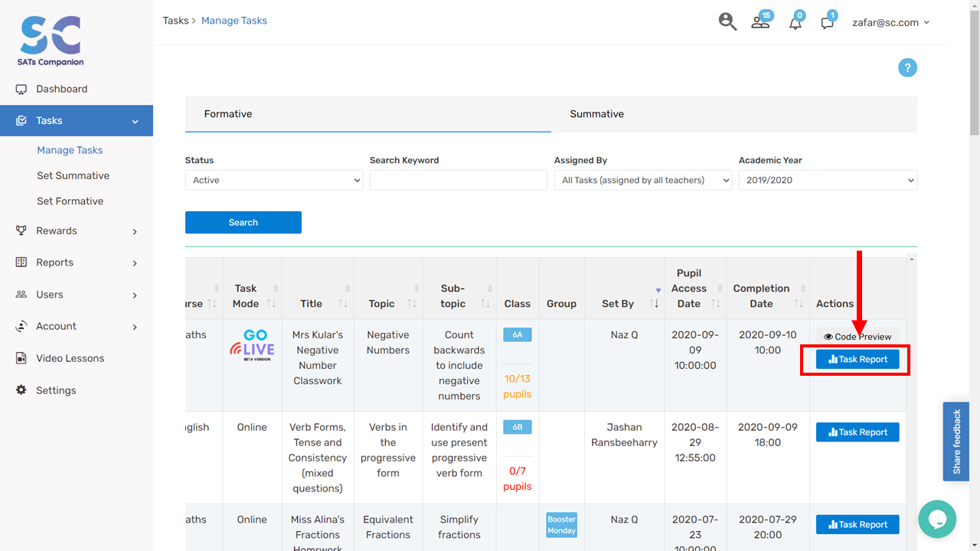Switch to the Formative tab

coord(368,114)
